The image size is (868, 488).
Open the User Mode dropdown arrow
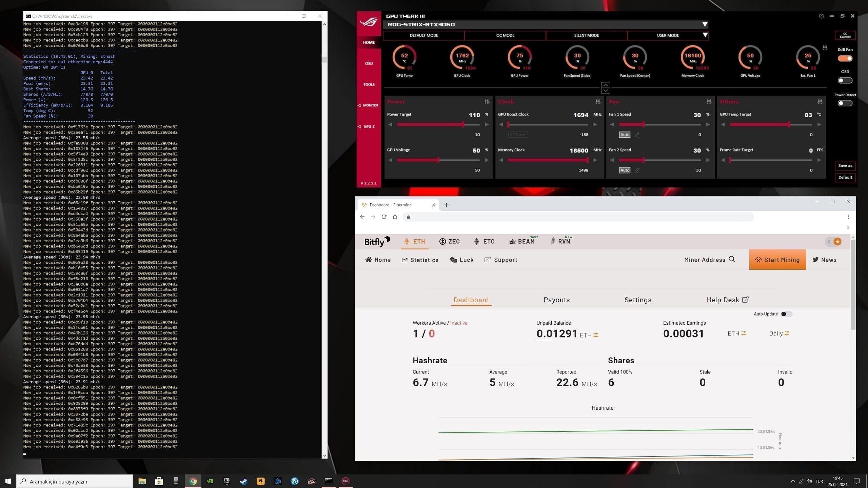[x=705, y=35]
